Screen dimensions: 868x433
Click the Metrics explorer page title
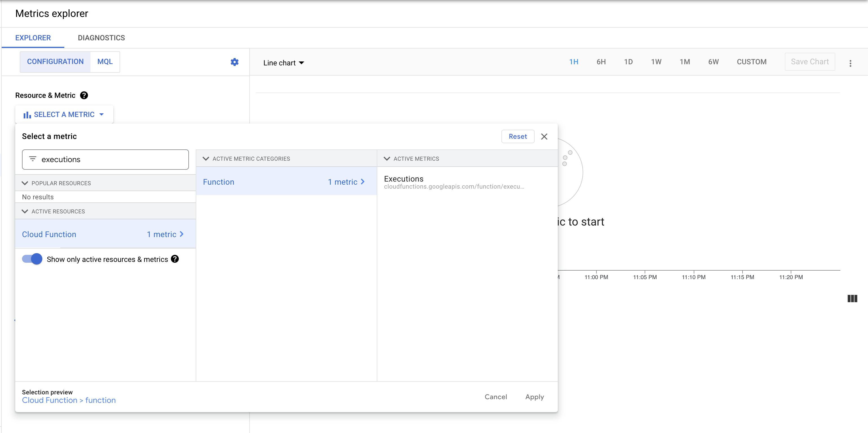coord(52,14)
